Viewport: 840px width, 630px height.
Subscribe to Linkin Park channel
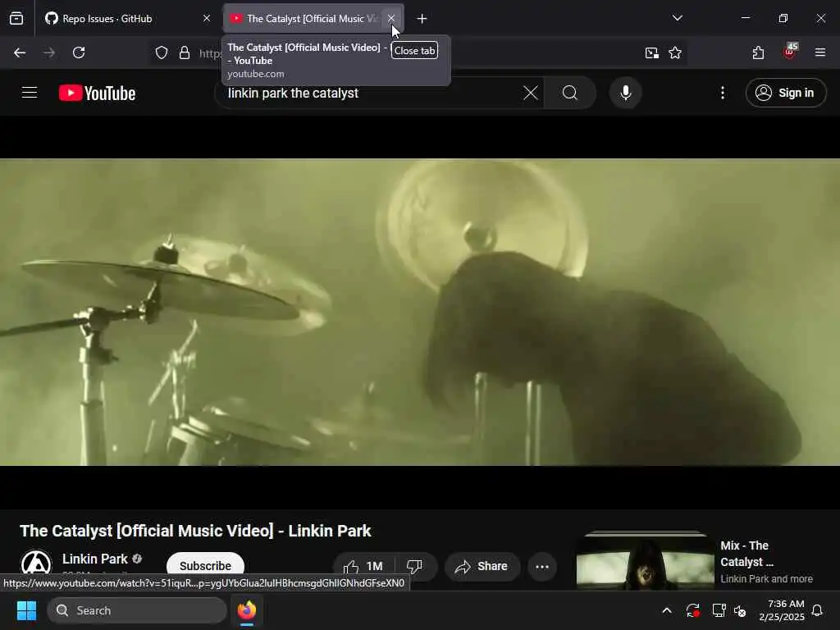(205, 566)
